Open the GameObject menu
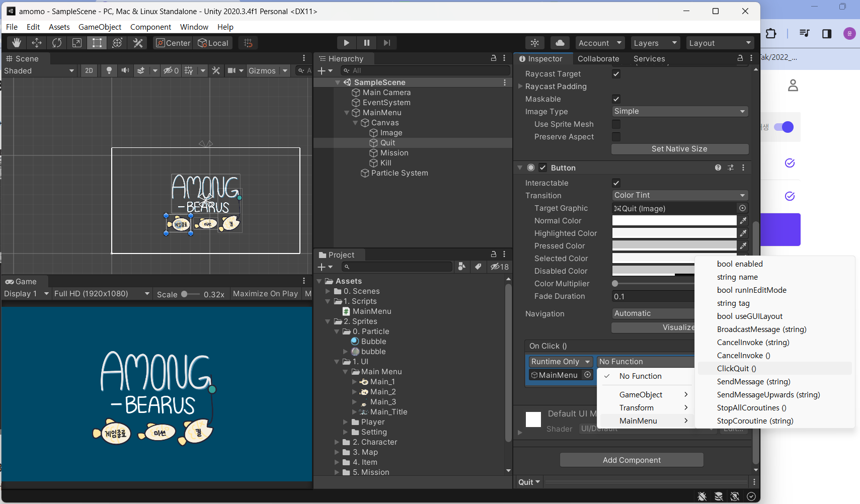The height and width of the screenshot is (504, 860). pyautogui.click(x=100, y=27)
